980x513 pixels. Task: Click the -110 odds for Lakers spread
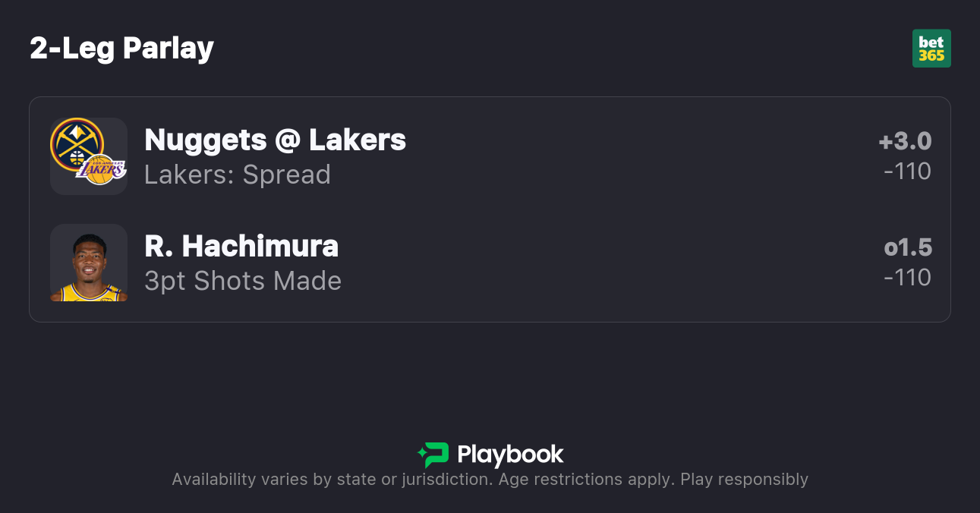point(907,171)
